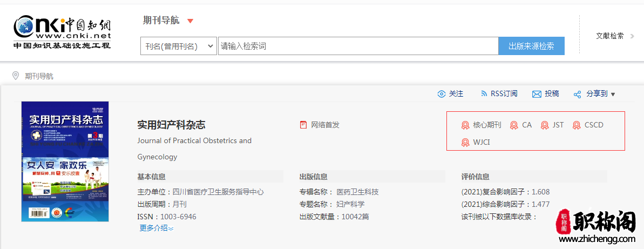Screen dimensions: 644x249
Task: Click the 出版信息 section header
Action: [314, 177]
